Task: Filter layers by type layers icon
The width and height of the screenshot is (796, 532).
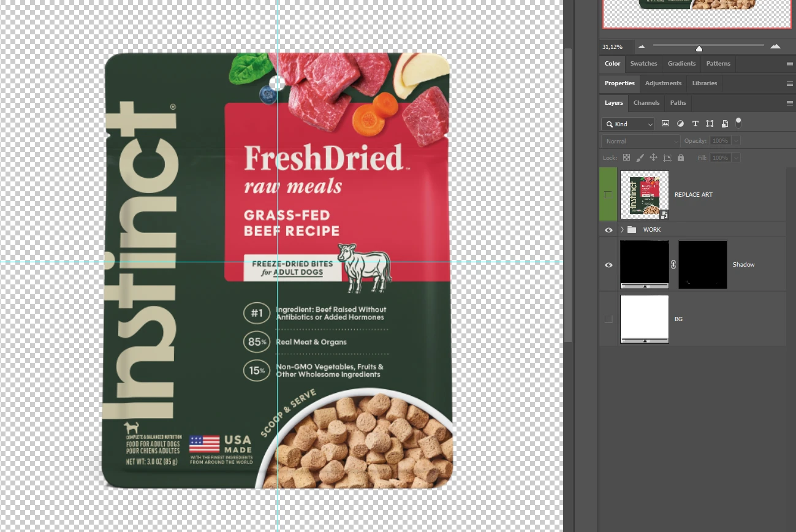Action: point(695,124)
